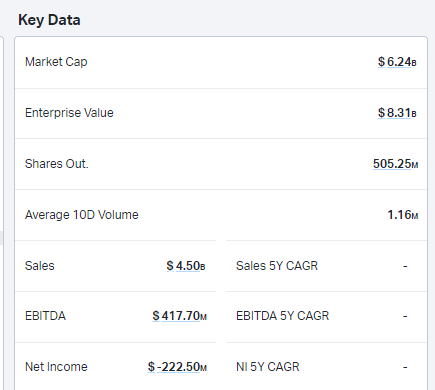Click the NI 5Y CAGR label
Viewport: 435px width, 390px height.
pos(268,367)
